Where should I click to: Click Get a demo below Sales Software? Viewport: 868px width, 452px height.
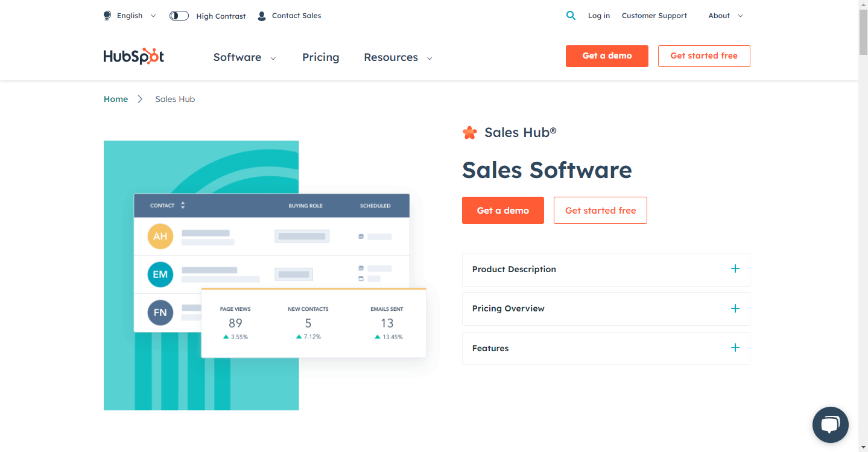503,211
